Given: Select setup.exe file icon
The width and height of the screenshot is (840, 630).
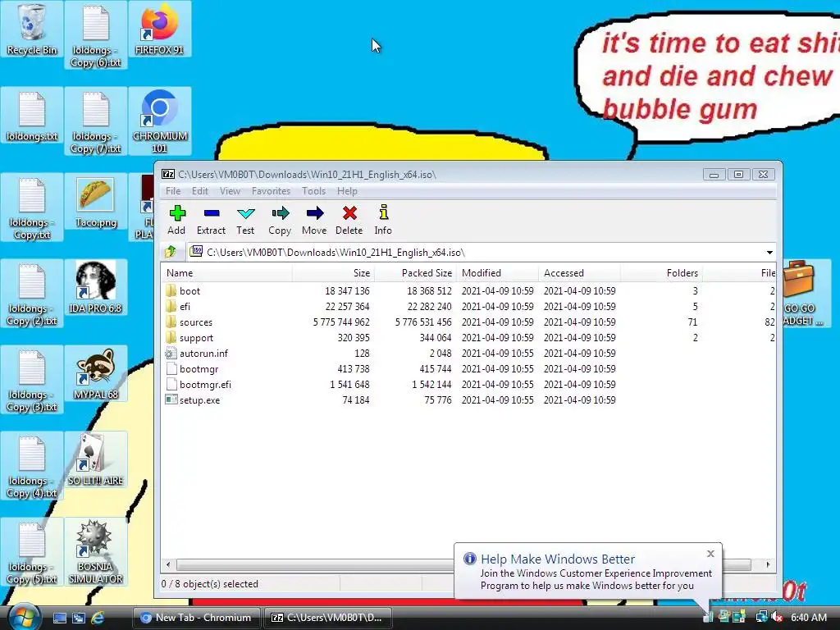Looking at the screenshot, I should pos(171,399).
